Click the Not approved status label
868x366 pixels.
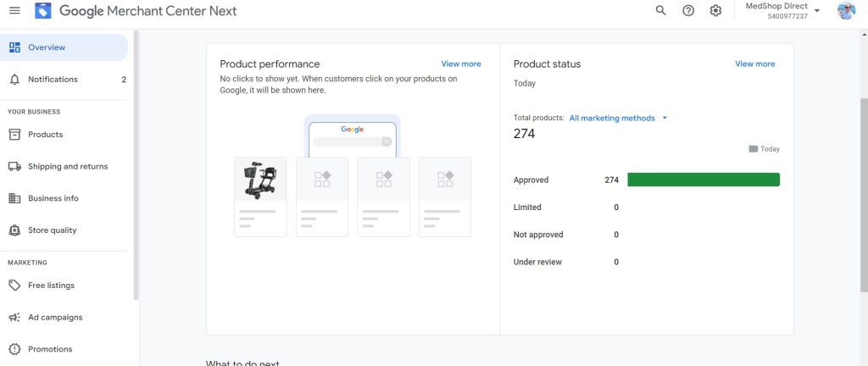click(538, 235)
